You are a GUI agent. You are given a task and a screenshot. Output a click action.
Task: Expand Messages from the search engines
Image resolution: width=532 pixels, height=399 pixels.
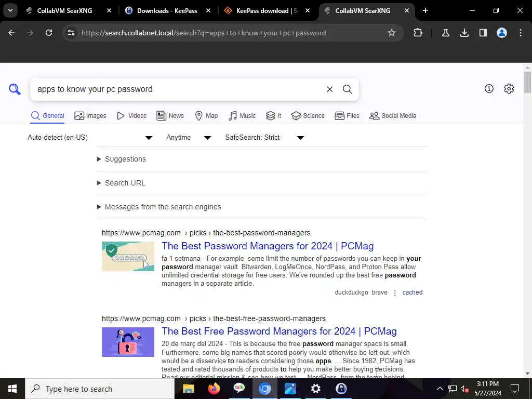[x=159, y=207]
